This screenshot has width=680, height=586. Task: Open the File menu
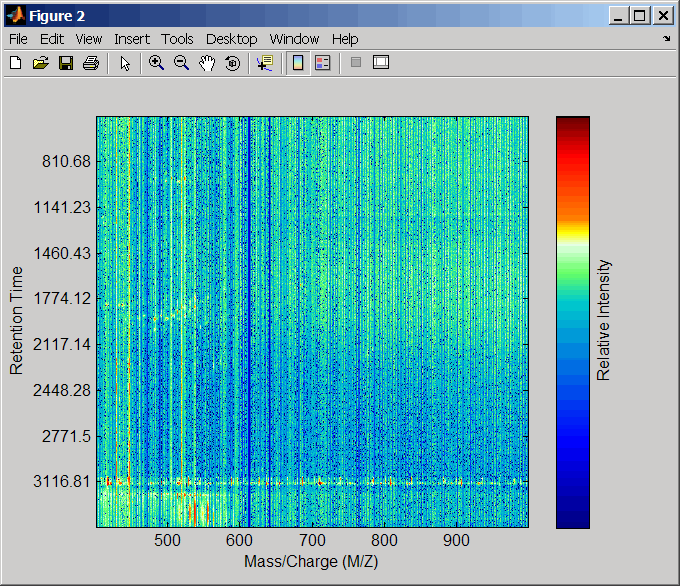tap(18, 39)
